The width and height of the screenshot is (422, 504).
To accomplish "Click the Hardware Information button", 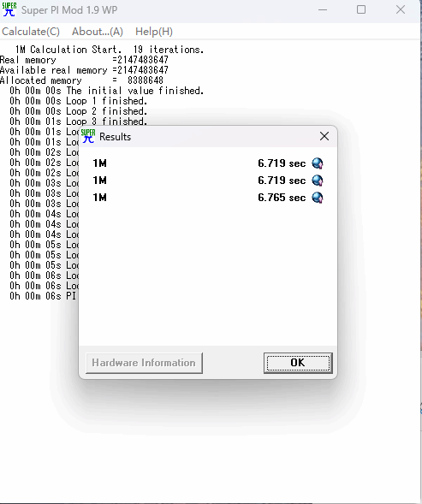I will 144,363.
